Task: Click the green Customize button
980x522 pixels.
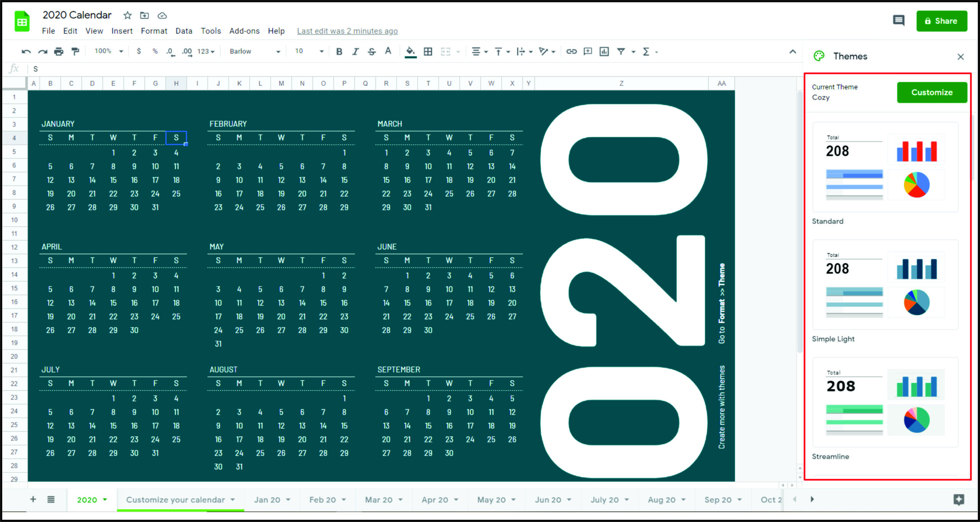Action: coord(931,92)
